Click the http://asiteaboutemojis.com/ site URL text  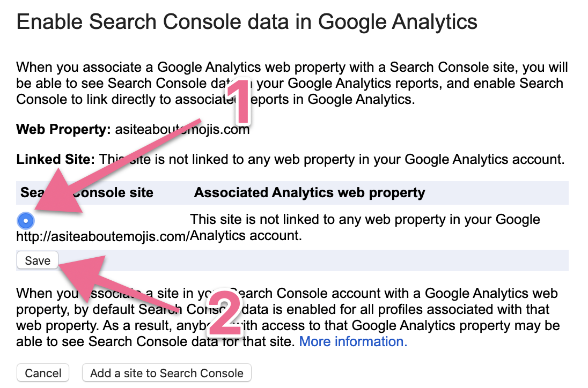102,236
